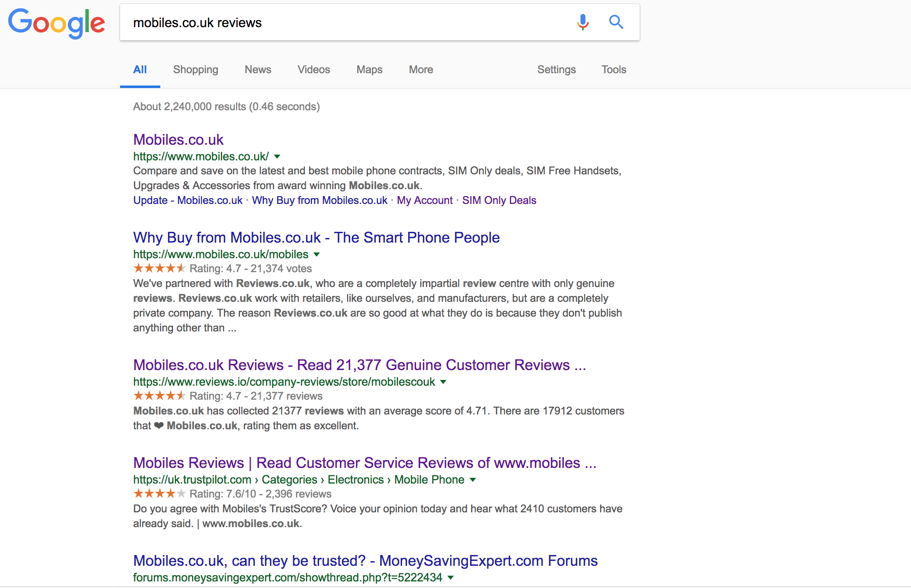Switch to the Shopping tab
This screenshot has height=588, width=911.
pos(195,69)
